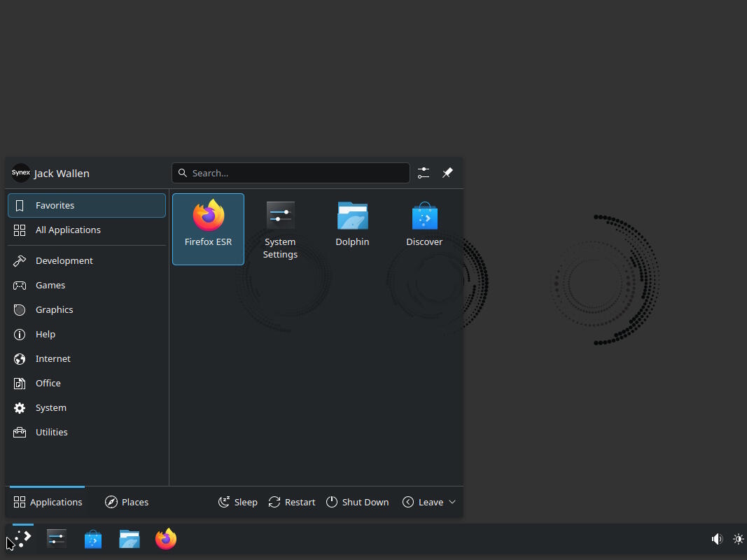Open the Internet category
Viewport: 747px width, 560px height.
tap(87, 358)
